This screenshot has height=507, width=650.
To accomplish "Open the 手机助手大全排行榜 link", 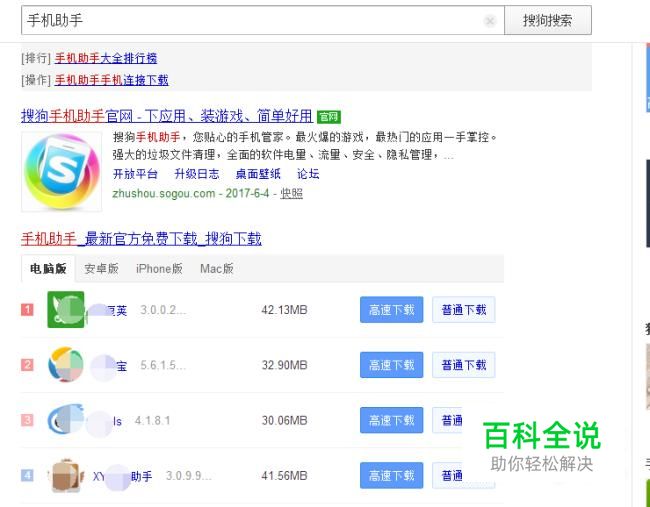I will (x=106, y=58).
